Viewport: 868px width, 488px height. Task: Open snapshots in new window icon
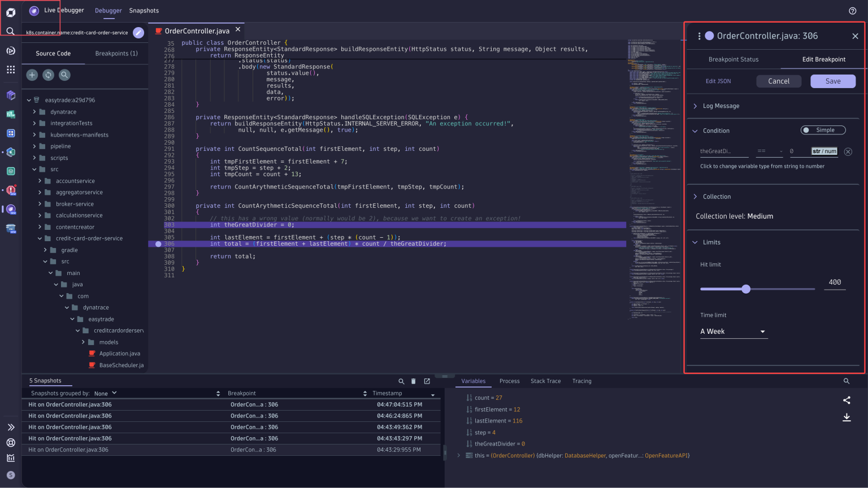point(426,381)
